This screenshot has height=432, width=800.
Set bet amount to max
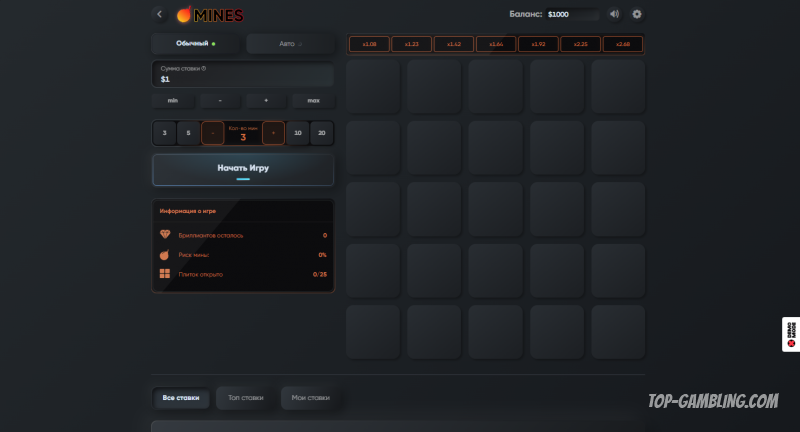tap(313, 101)
